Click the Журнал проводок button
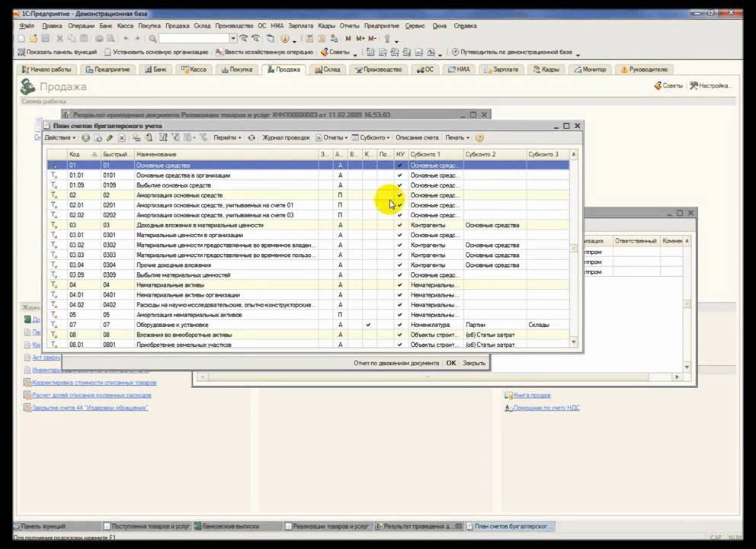The width and height of the screenshot is (756, 549). click(x=286, y=138)
